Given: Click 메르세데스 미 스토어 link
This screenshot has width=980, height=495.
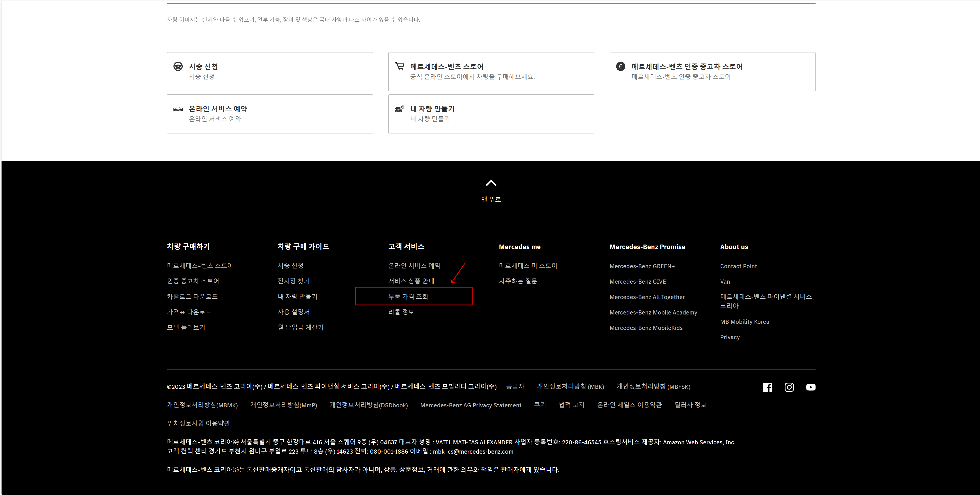Looking at the screenshot, I should pyautogui.click(x=528, y=266).
